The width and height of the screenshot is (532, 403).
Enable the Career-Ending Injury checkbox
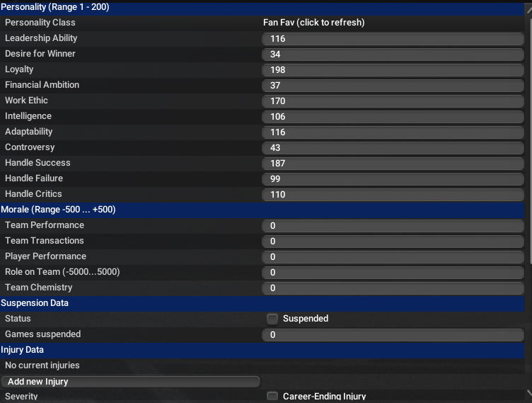point(272,397)
